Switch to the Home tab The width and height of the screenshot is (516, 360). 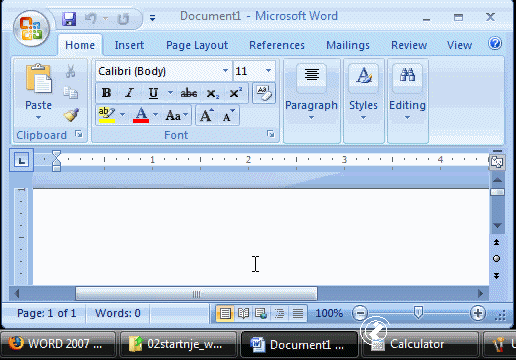[x=80, y=45]
